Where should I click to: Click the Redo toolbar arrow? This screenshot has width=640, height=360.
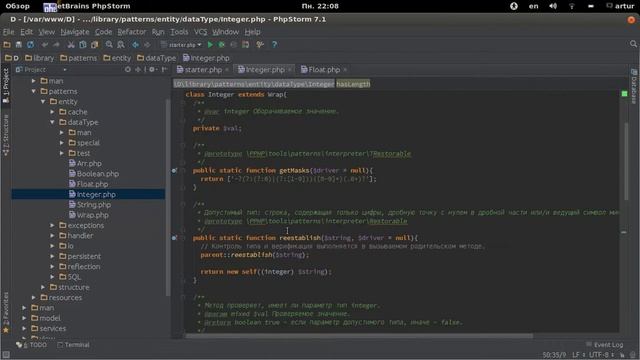click(x=56, y=45)
